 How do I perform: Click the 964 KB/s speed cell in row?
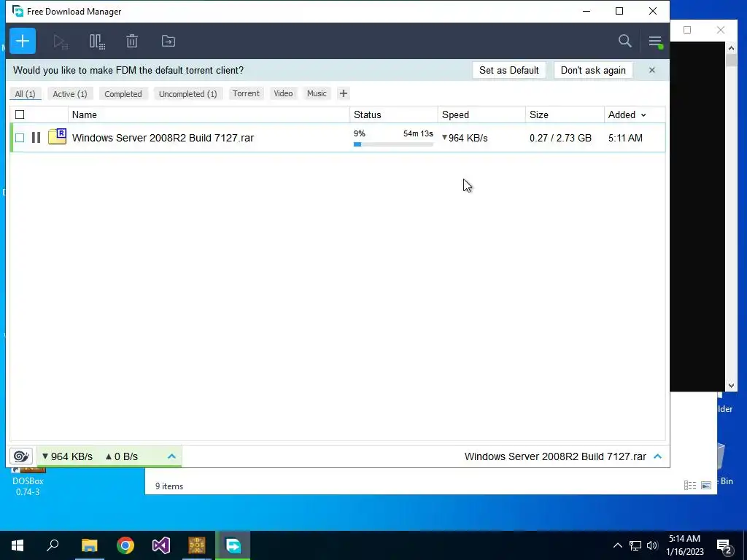pos(465,138)
